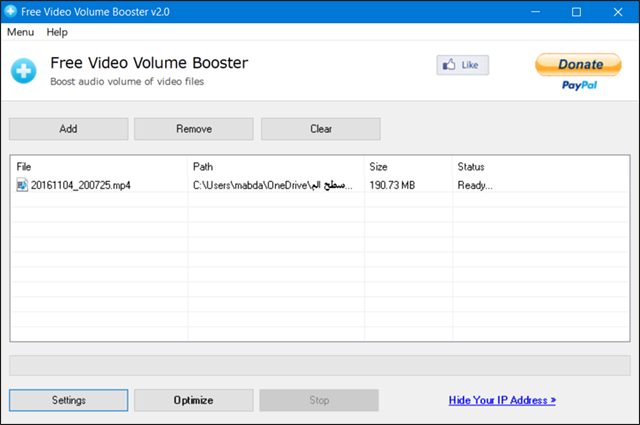The width and height of the screenshot is (640, 425).
Task: Maximize the window
Action: 576,12
